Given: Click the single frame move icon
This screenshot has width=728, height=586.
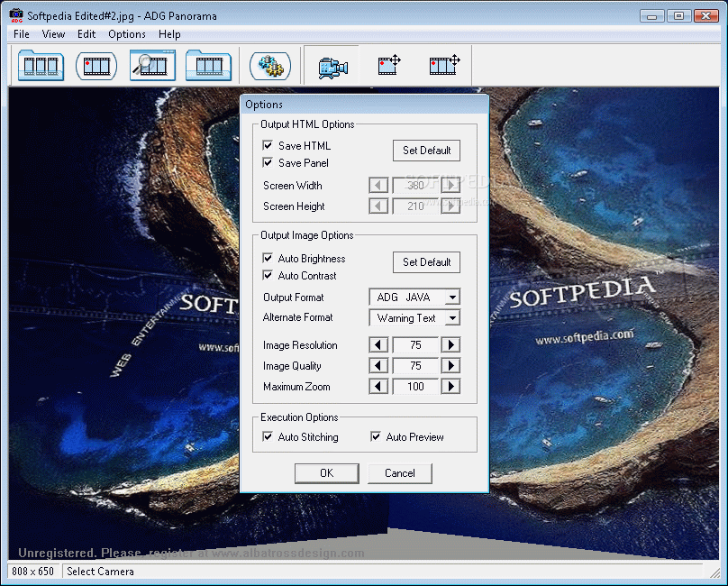Looking at the screenshot, I should [x=388, y=65].
